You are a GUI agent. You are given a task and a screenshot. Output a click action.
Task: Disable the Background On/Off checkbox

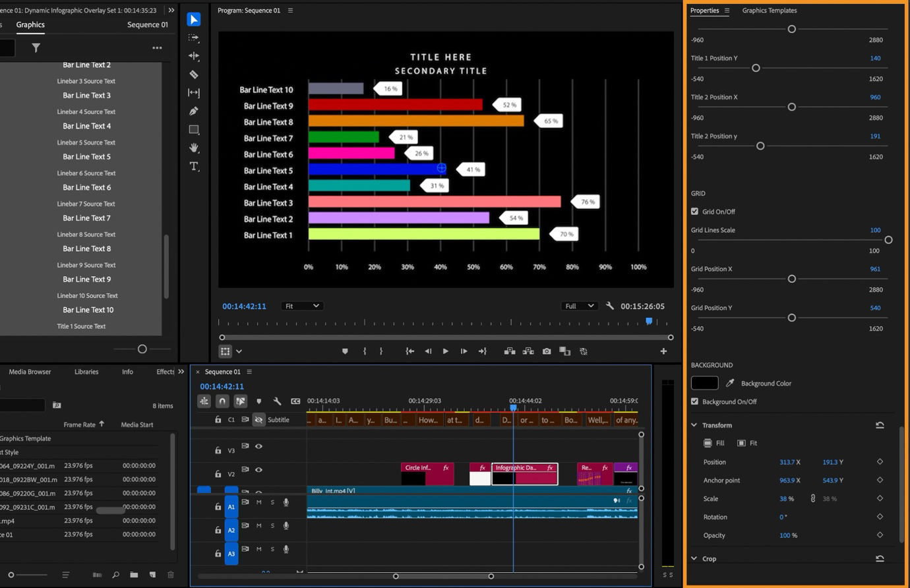694,401
